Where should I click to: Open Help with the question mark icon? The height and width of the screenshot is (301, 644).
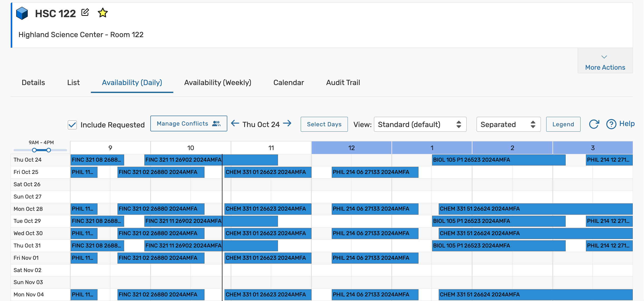tap(611, 124)
